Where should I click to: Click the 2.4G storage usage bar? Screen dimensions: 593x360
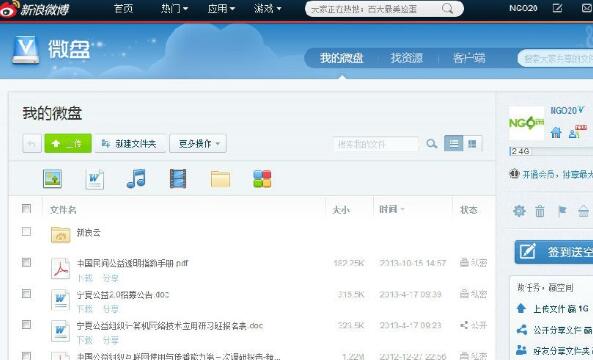click(x=551, y=151)
